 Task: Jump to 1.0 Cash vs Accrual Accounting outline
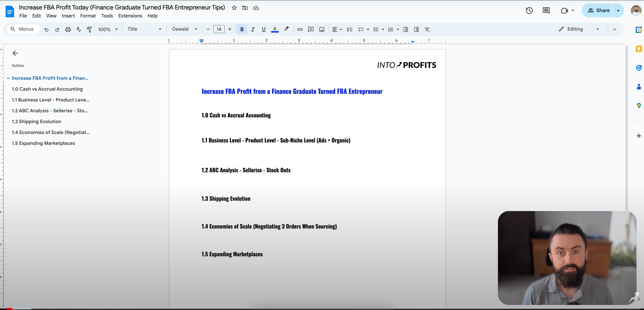pos(47,89)
